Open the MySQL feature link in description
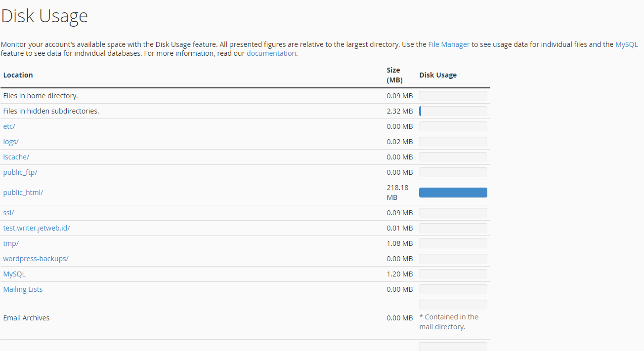 coord(626,44)
